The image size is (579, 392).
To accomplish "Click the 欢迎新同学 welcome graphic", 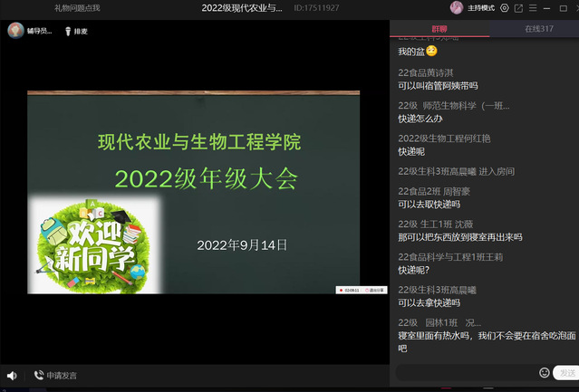I will click(x=89, y=243).
